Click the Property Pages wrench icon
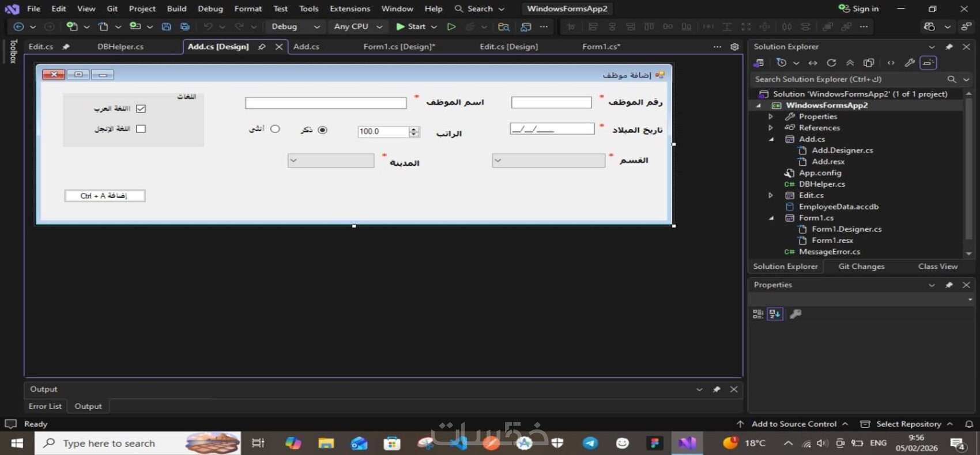Viewport: 980px width, 455px height. point(796,314)
